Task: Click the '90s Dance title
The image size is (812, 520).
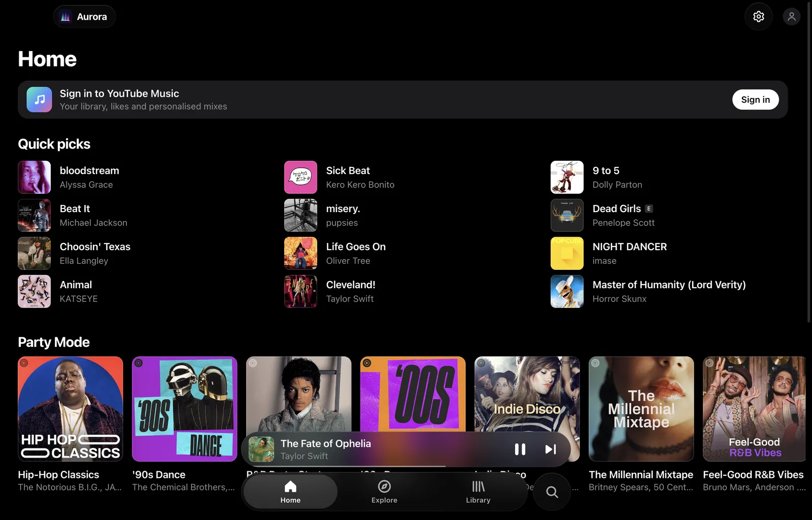Action: point(158,474)
